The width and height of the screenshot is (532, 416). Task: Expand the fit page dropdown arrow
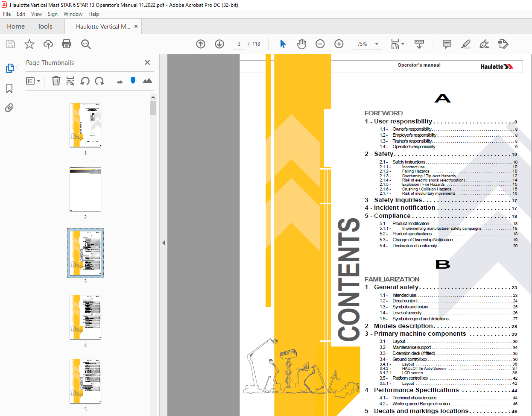[403, 44]
